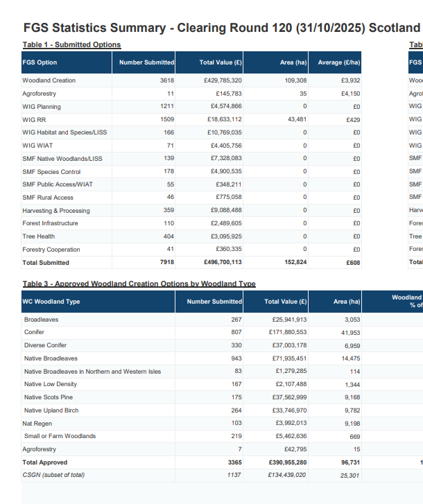Select the SMF Species Control row label
Viewport: 423px width, 504px height.
(51, 171)
